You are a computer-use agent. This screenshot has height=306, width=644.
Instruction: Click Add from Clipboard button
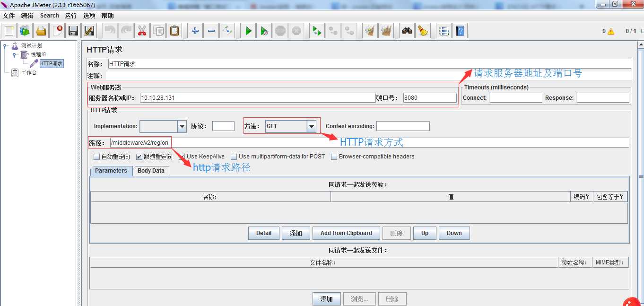tap(346, 233)
